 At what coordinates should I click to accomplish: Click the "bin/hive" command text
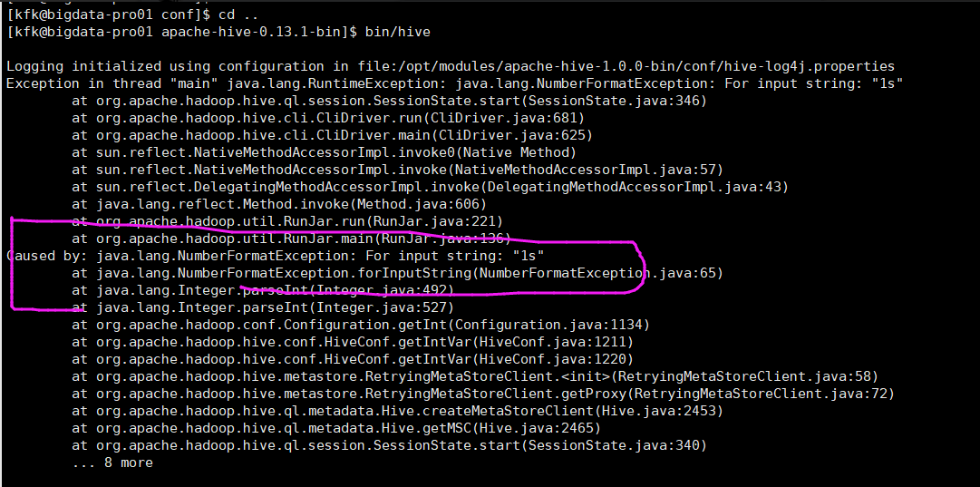tap(400, 32)
